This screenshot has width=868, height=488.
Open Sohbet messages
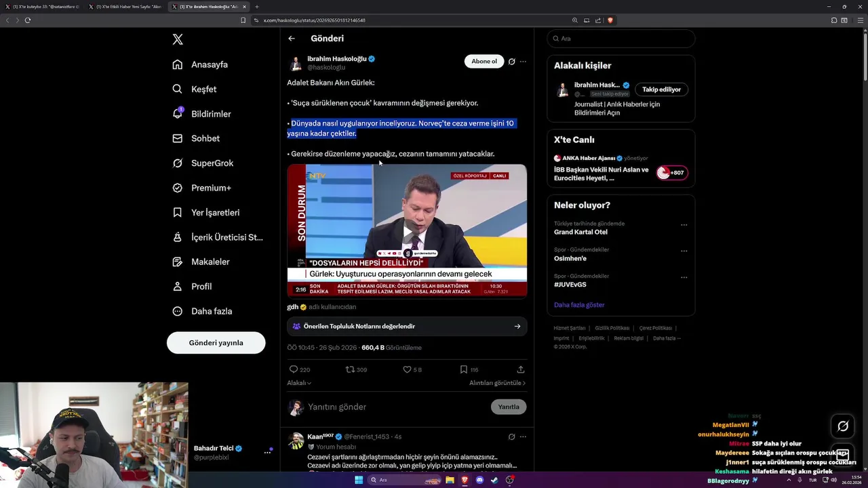[x=196, y=138]
